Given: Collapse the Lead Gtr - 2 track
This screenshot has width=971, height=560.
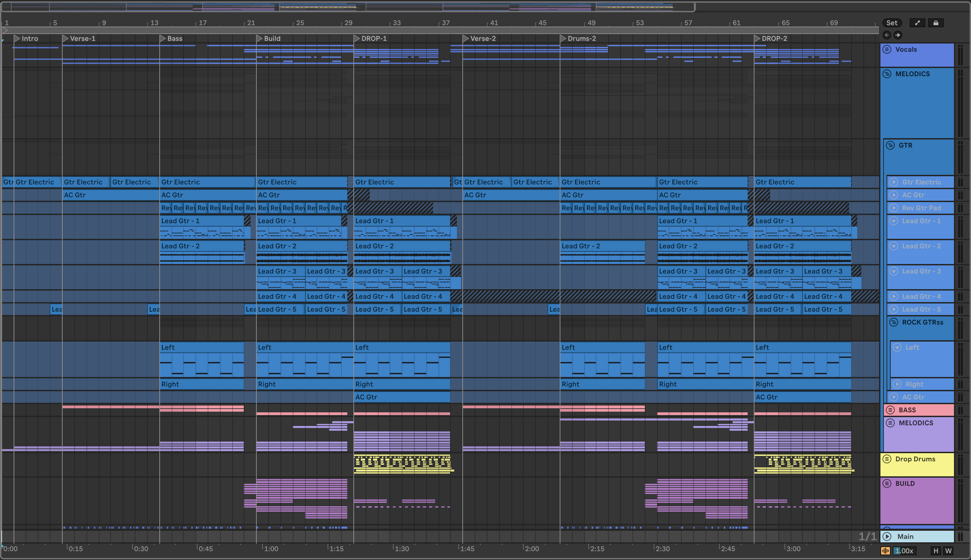Looking at the screenshot, I should pyautogui.click(x=894, y=246).
